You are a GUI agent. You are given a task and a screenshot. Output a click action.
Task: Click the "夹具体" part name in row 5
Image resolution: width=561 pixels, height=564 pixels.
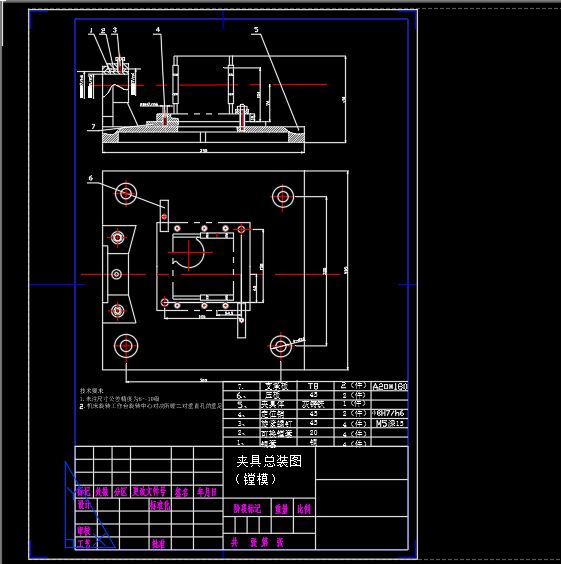272,404
